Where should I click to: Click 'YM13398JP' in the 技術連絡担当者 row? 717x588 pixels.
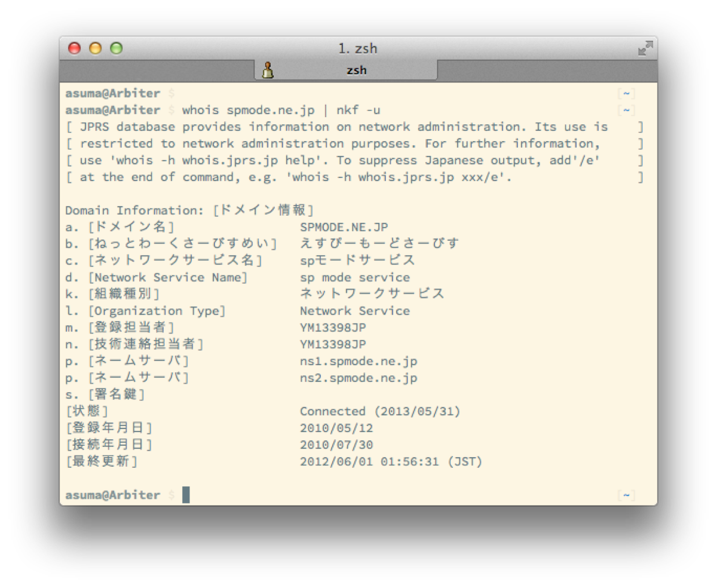click(333, 344)
